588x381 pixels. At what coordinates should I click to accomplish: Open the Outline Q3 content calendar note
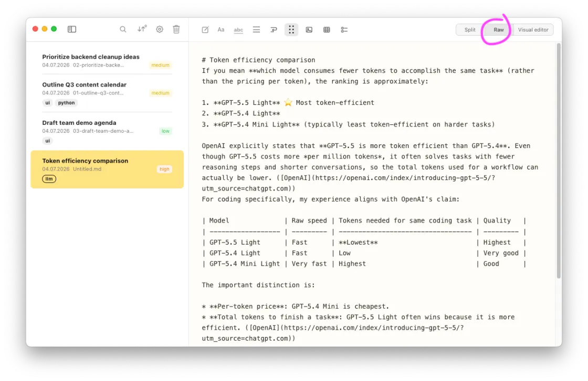(x=107, y=93)
